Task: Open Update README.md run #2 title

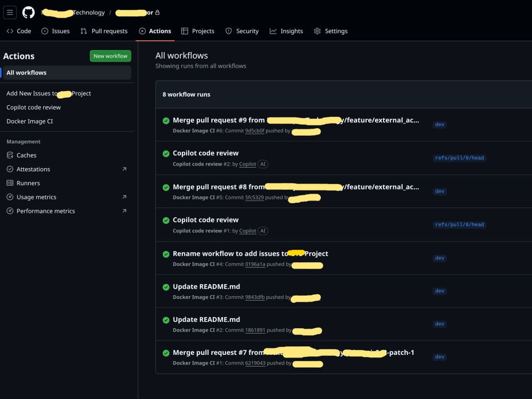Action: pos(206,320)
